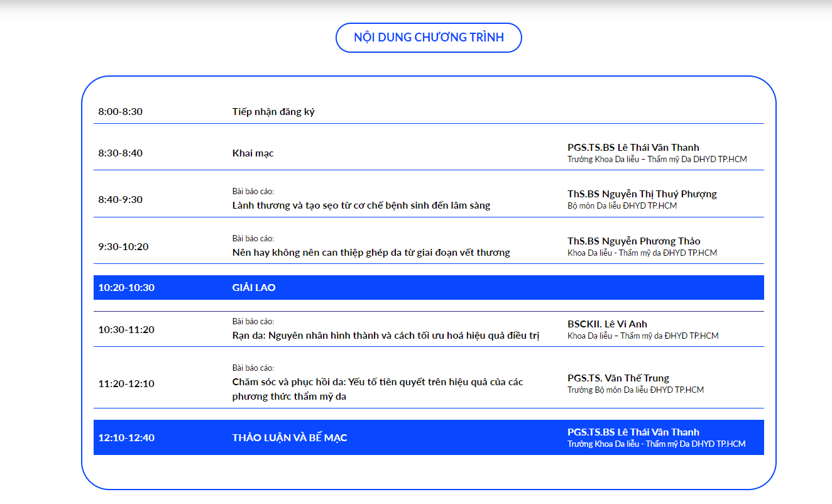Click the Lành thương và tạo sẹo report title

coord(361,205)
